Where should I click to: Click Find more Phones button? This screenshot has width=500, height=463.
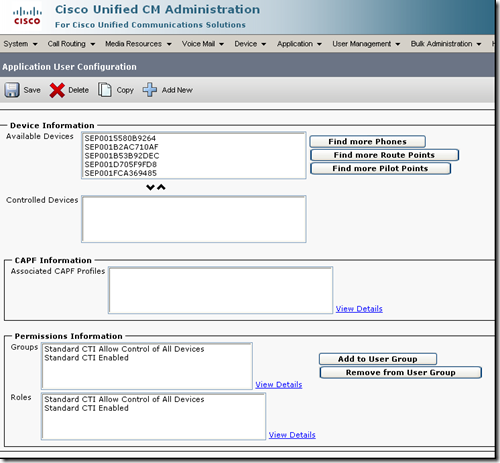click(x=367, y=142)
